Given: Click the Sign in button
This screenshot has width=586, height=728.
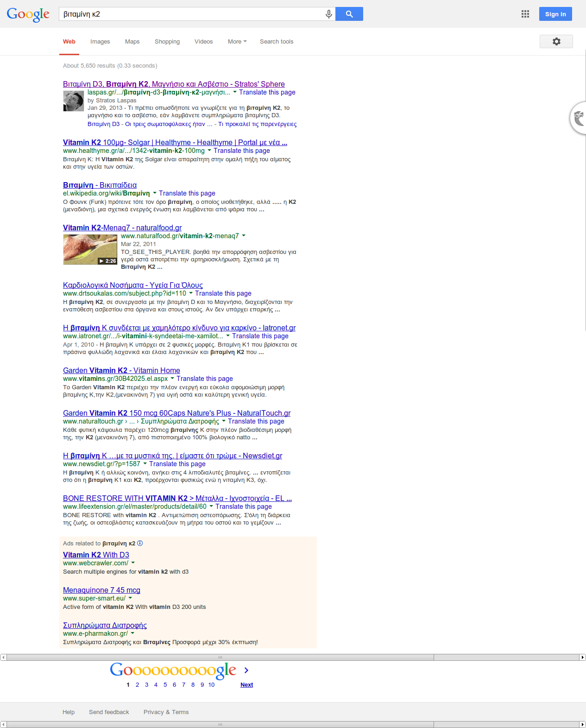Looking at the screenshot, I should click(555, 14).
